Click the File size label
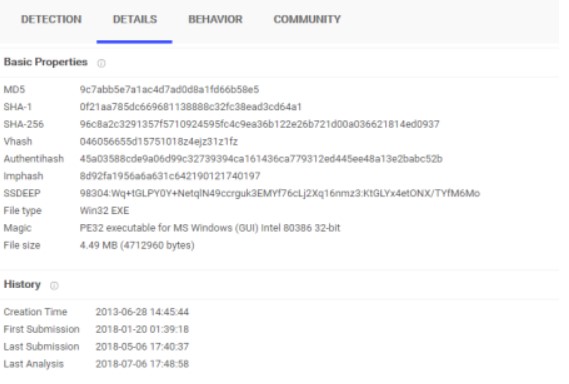This screenshot has height=384, width=569. [22, 246]
